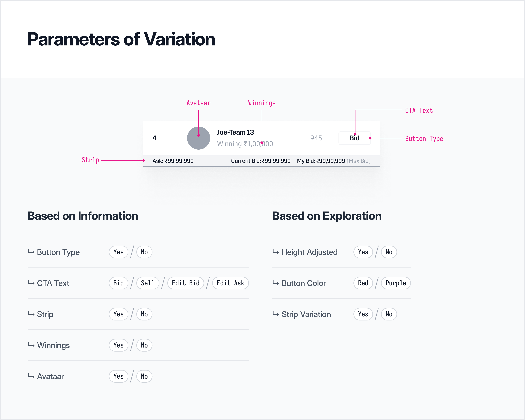Select No for Strip
The height and width of the screenshot is (420, 525).
pyautogui.click(x=144, y=314)
